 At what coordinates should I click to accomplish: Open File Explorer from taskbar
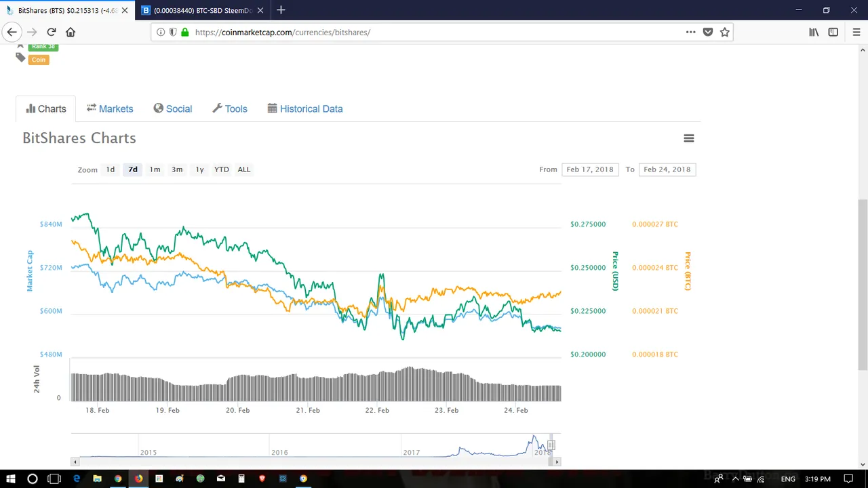pos(97,479)
